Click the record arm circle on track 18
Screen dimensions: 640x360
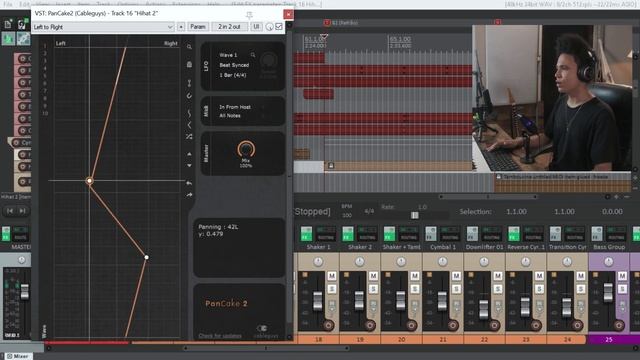329,325
